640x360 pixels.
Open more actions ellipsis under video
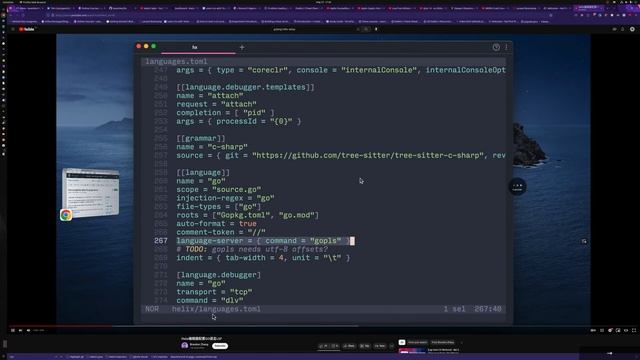point(391,346)
